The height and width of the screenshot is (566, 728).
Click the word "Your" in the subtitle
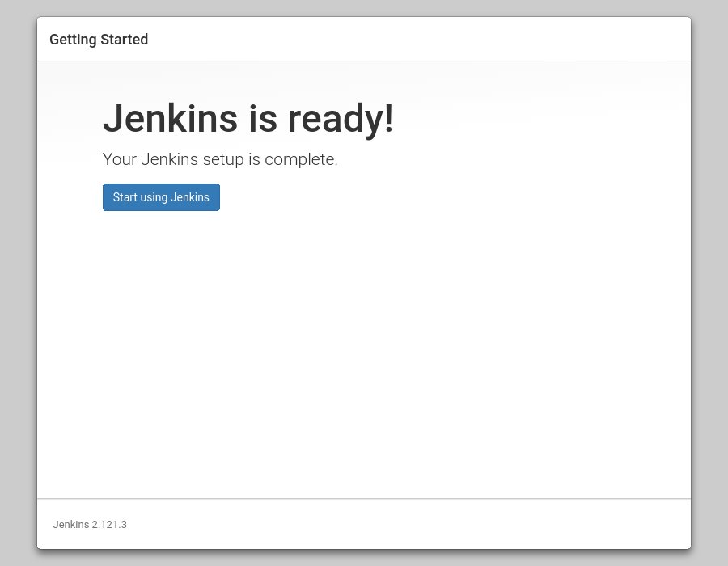pos(120,159)
